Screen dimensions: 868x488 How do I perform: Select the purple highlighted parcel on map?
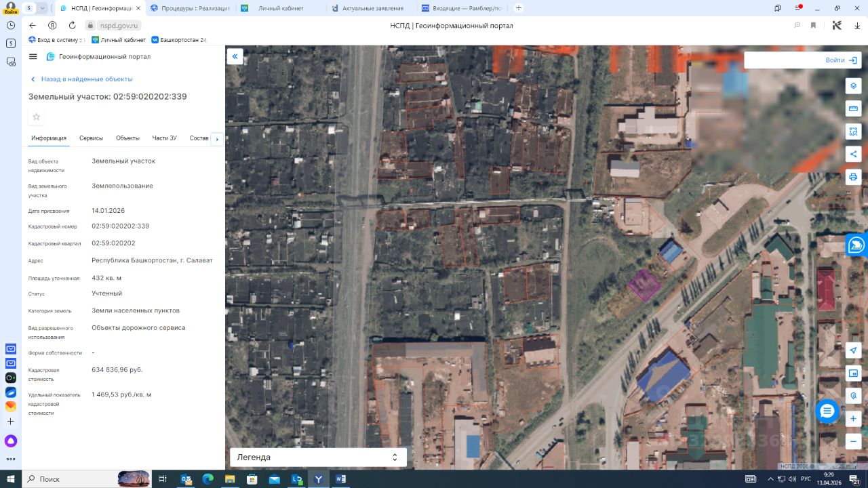pyautogui.click(x=644, y=285)
